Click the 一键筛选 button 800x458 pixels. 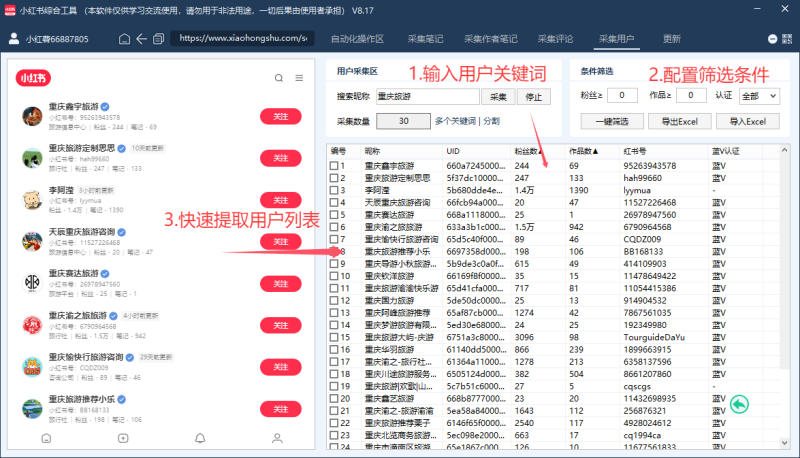point(612,121)
